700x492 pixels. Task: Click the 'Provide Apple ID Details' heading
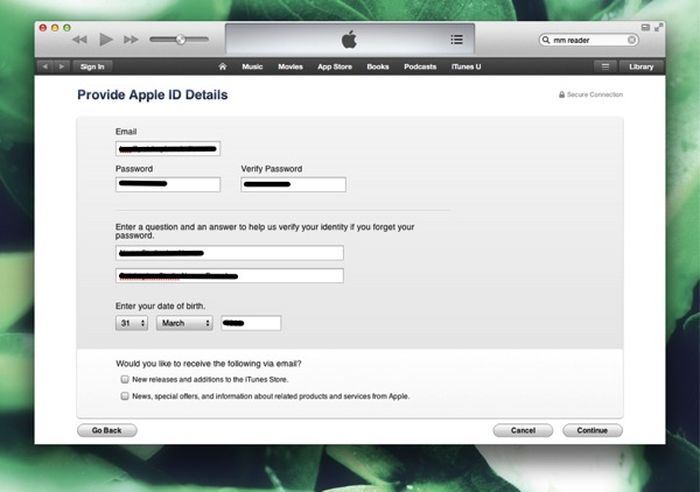click(152, 95)
